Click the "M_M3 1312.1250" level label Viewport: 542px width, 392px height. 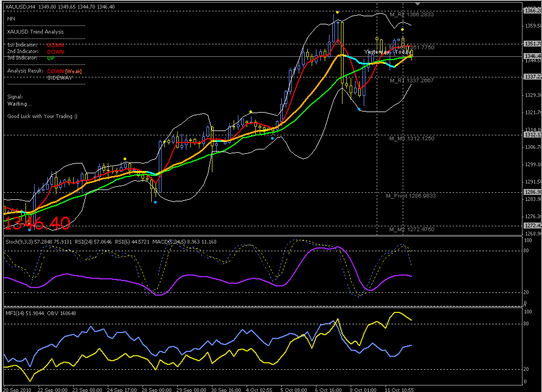point(412,139)
